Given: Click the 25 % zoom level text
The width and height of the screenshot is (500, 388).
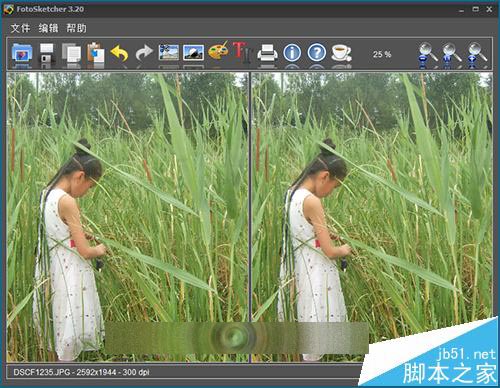Looking at the screenshot, I should pos(382,54).
